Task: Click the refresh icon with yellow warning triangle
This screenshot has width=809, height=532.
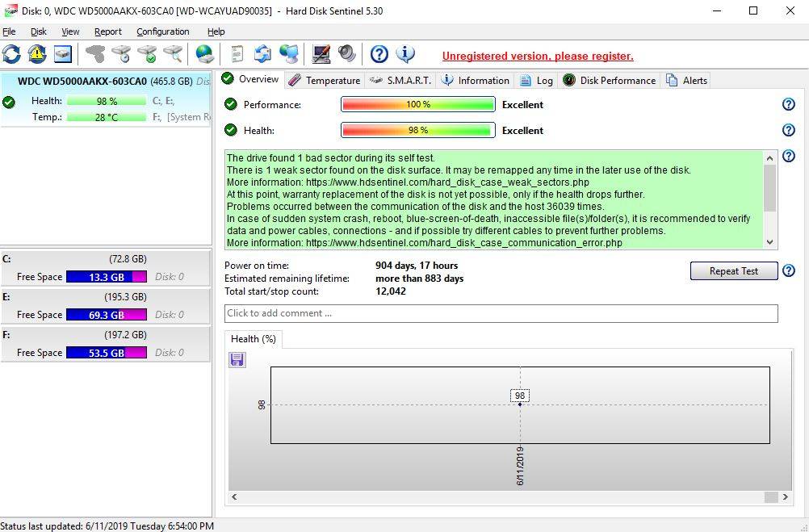Action: click(37, 53)
